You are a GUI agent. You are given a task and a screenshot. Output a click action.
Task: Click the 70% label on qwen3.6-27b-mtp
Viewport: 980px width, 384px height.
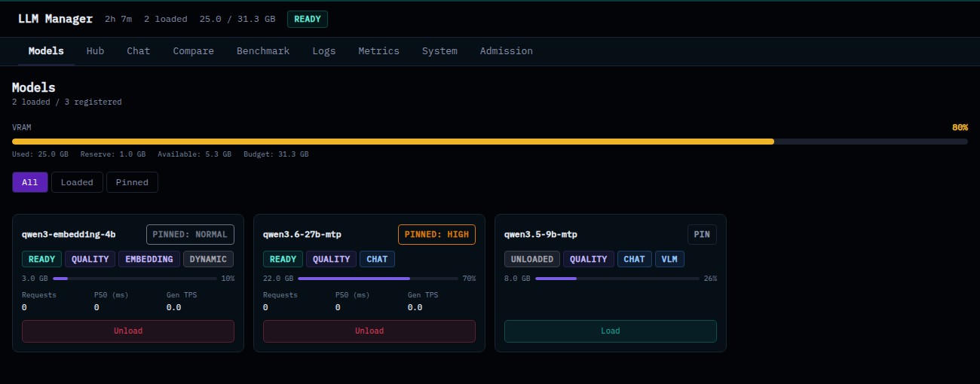click(x=469, y=279)
